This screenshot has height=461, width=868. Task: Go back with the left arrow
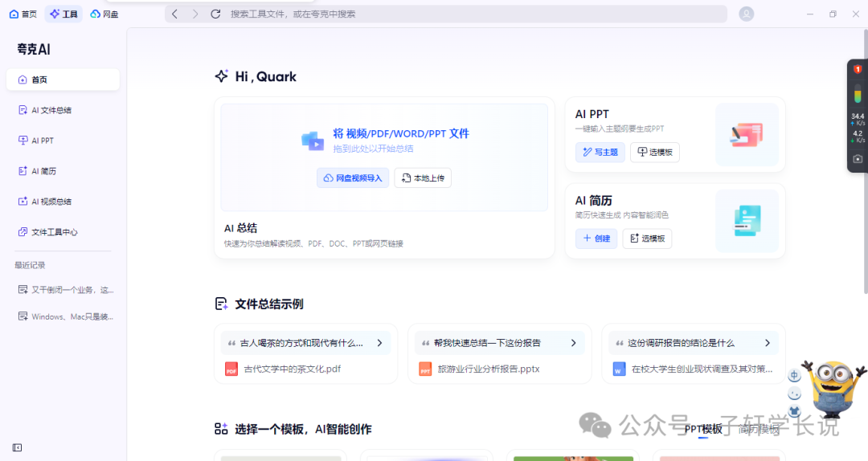175,14
